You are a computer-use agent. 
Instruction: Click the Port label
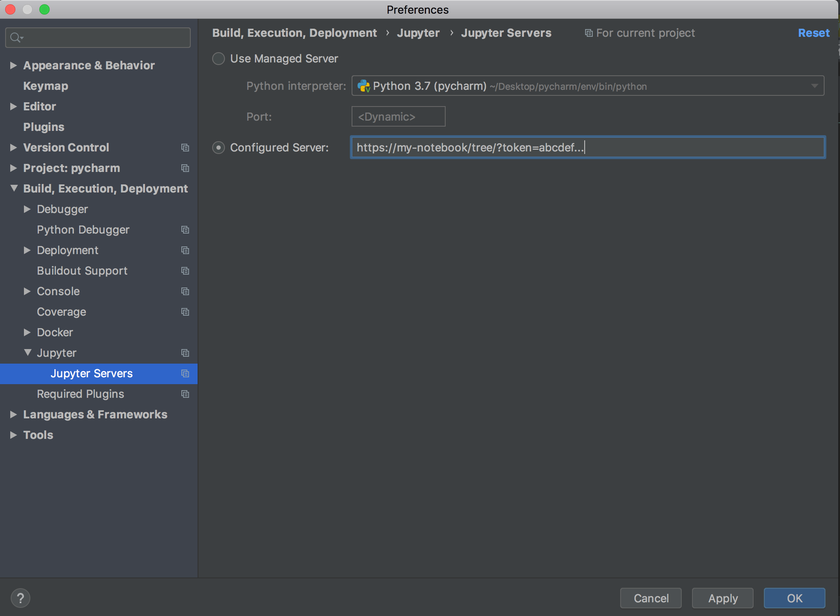[259, 117]
